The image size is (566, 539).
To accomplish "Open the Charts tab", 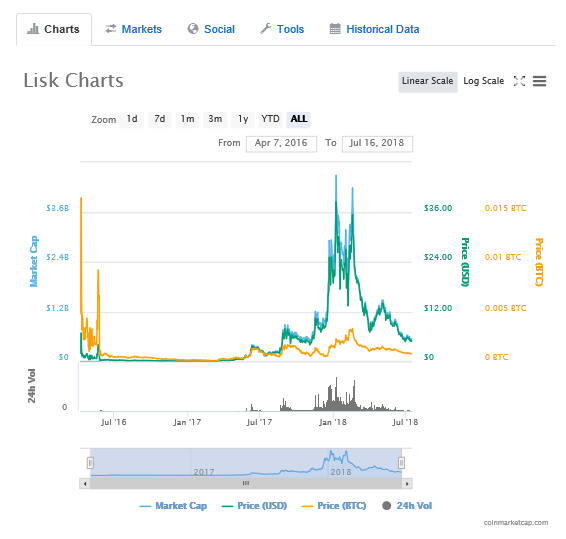I will [x=54, y=29].
